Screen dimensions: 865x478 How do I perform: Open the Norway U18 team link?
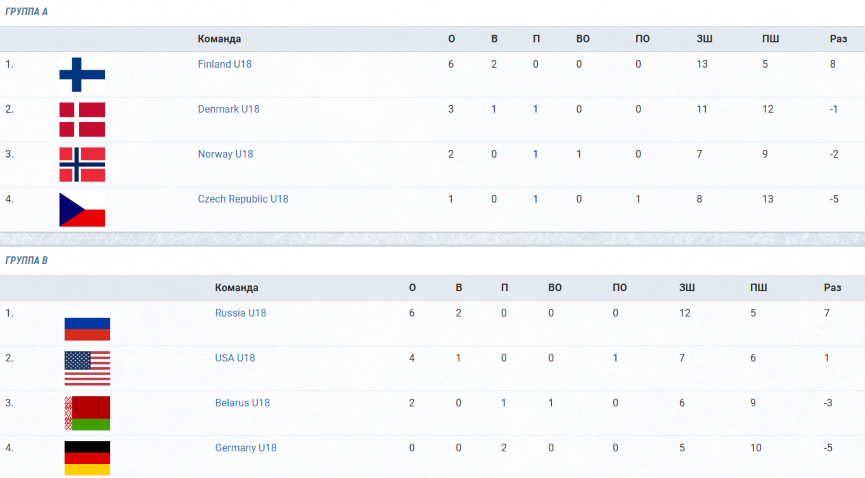tap(225, 154)
